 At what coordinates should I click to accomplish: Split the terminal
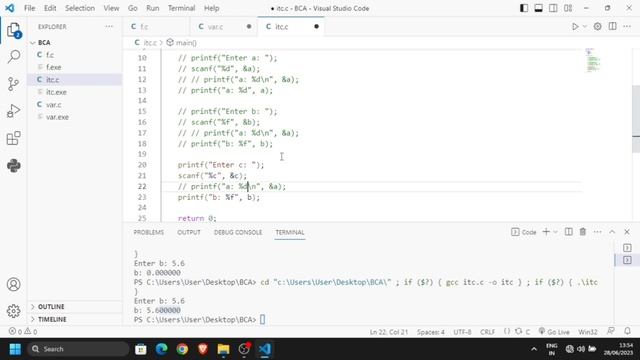(569, 232)
